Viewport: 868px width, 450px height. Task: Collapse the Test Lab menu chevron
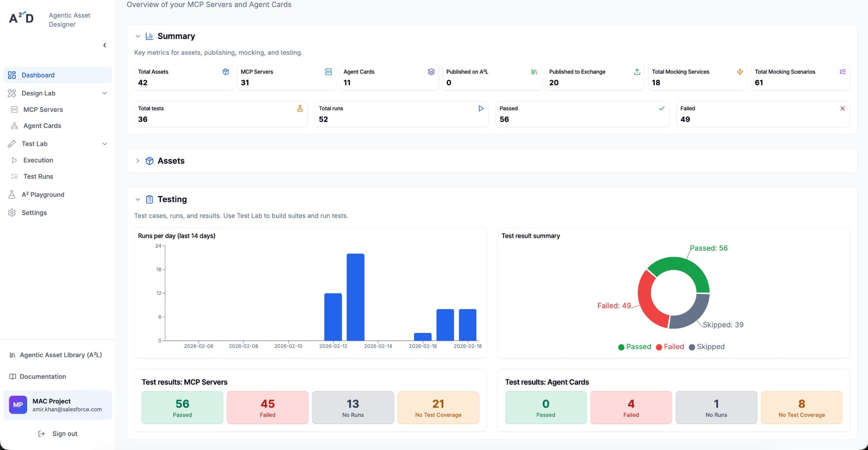[105, 144]
